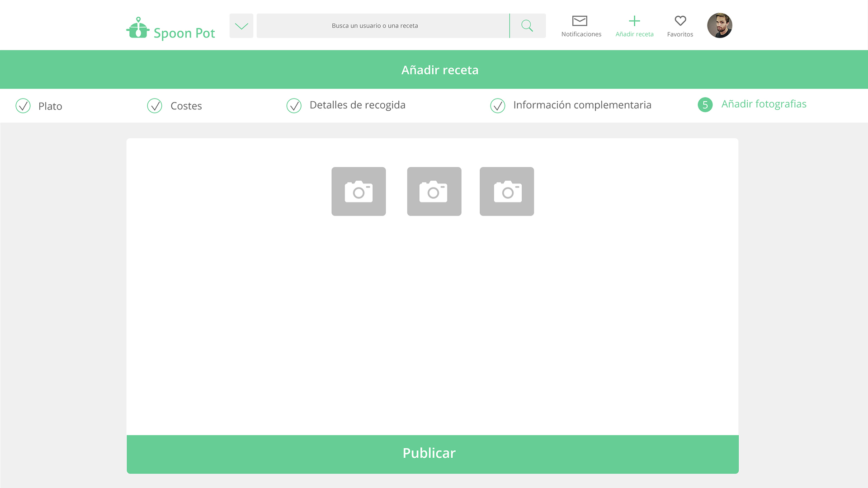Click the Publicar button
The image size is (868, 488).
pyautogui.click(x=433, y=455)
